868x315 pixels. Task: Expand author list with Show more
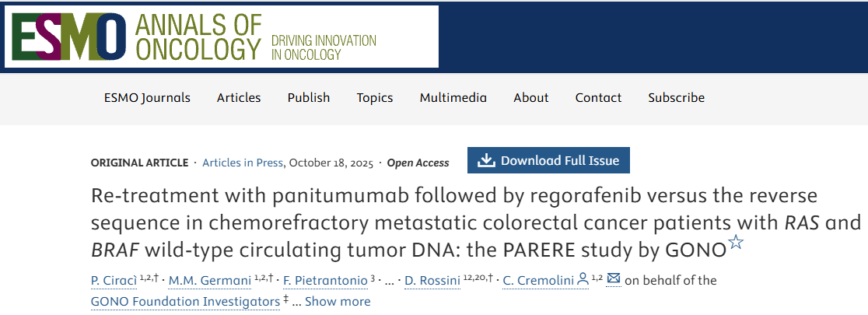pos(338,301)
